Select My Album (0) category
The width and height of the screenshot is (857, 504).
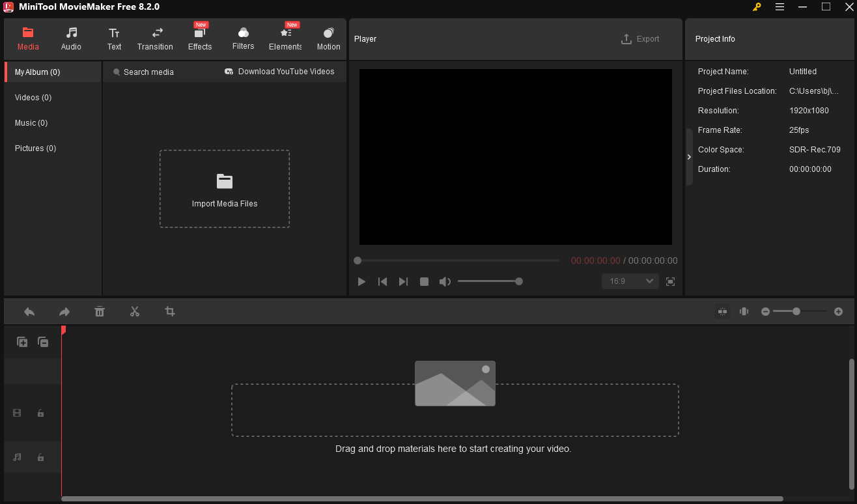click(53, 72)
